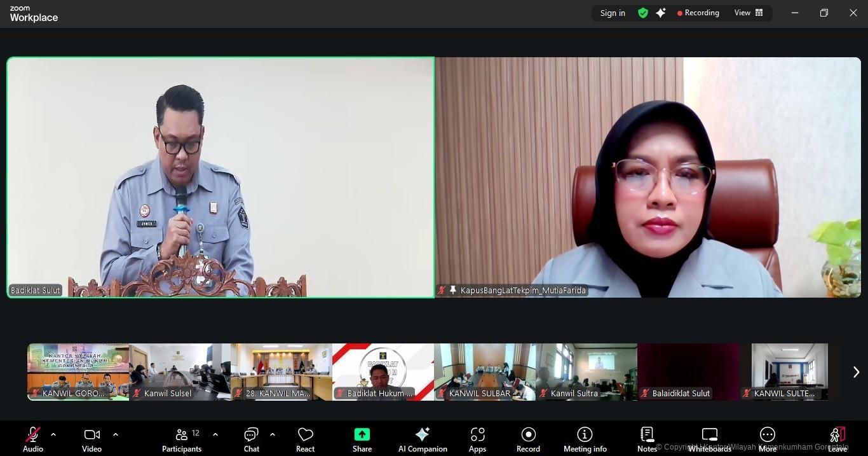Expand Participants options arrow
Image resolution: width=868 pixels, height=456 pixels.
215,434
